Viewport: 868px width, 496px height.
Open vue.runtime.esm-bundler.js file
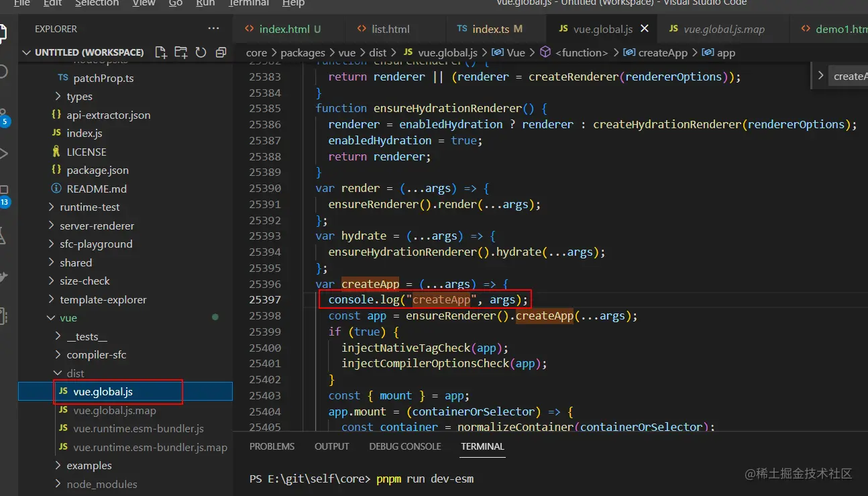(x=138, y=428)
